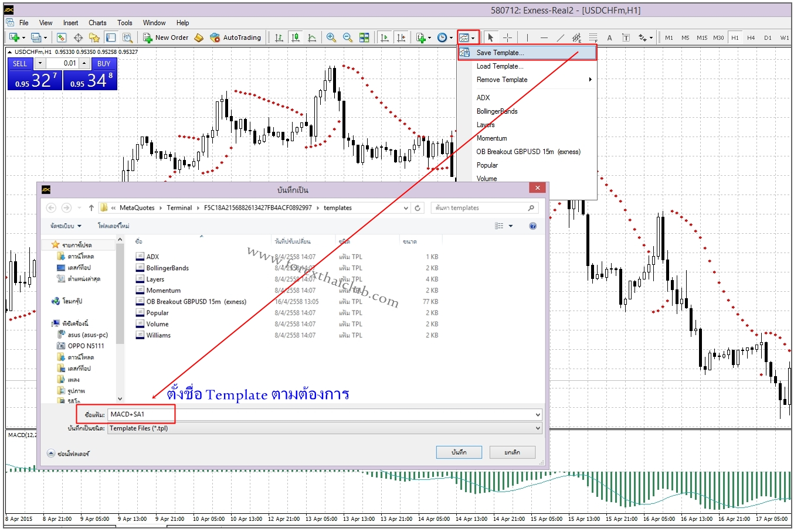Apply the Momentum template from menu
Image resolution: width=794 pixels, height=532 pixels.
pyautogui.click(x=527, y=138)
